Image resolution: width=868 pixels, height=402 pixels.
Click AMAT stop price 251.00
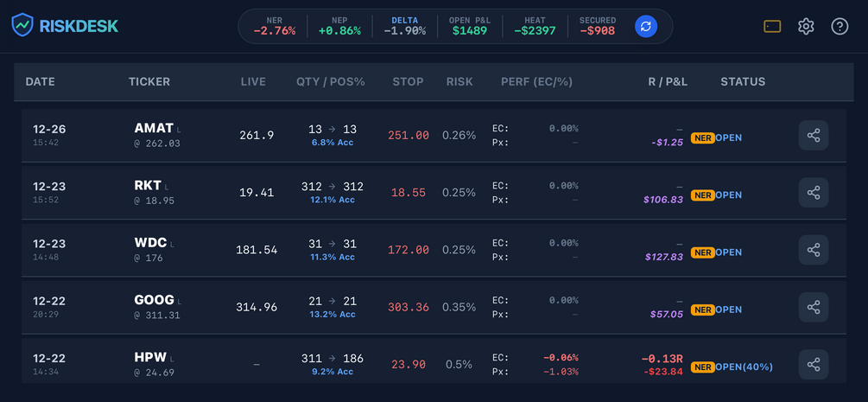point(409,135)
